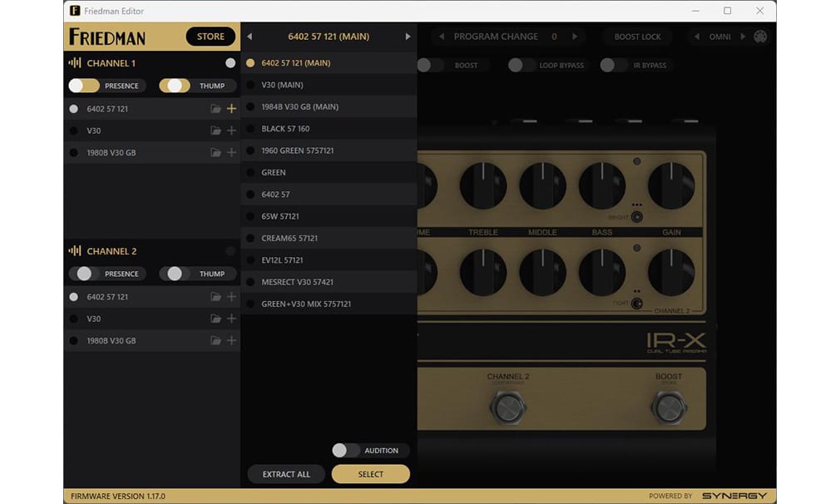Screen dimensions: 840x504
Task: Select CREAM65 57121 in IR list
Action: (329, 238)
